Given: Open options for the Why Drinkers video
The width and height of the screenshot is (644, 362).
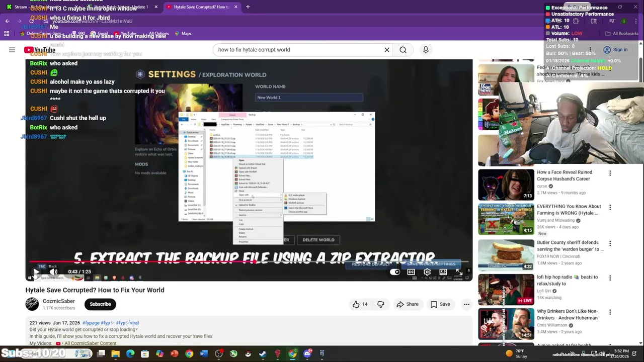Looking at the screenshot, I should [610, 312].
